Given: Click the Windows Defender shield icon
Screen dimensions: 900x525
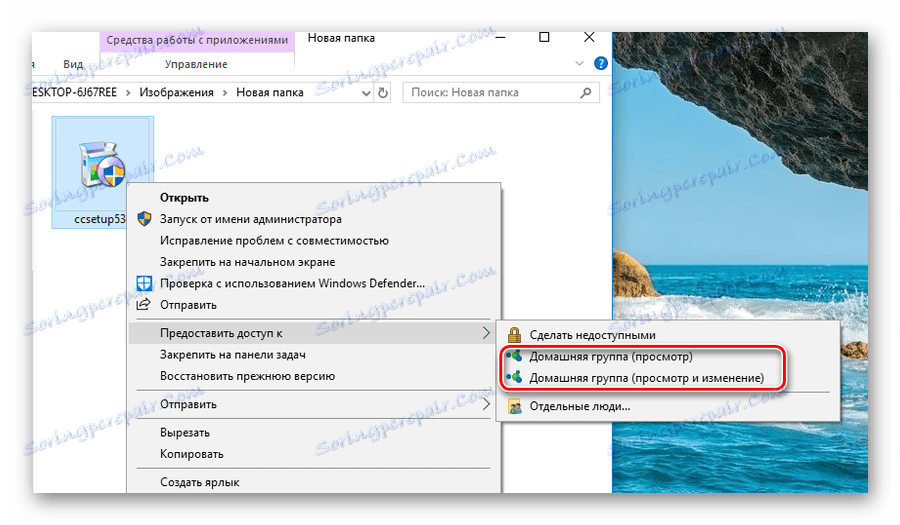Looking at the screenshot, I should [x=144, y=283].
